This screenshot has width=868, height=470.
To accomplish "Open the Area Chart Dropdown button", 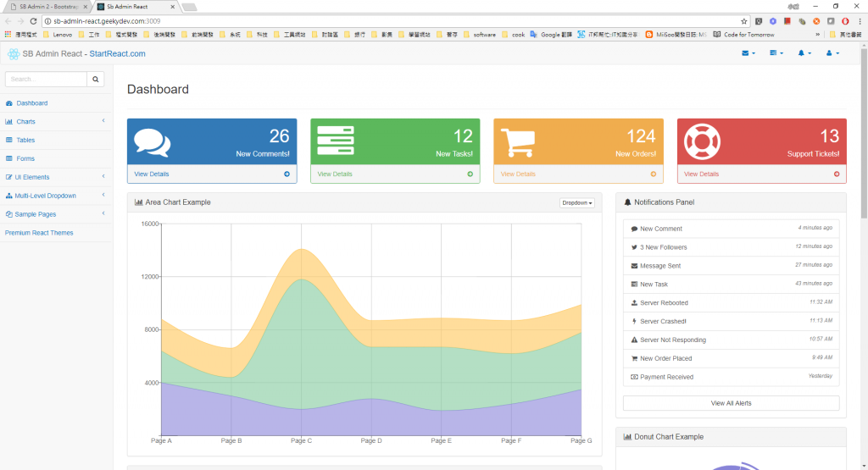I will click(576, 203).
